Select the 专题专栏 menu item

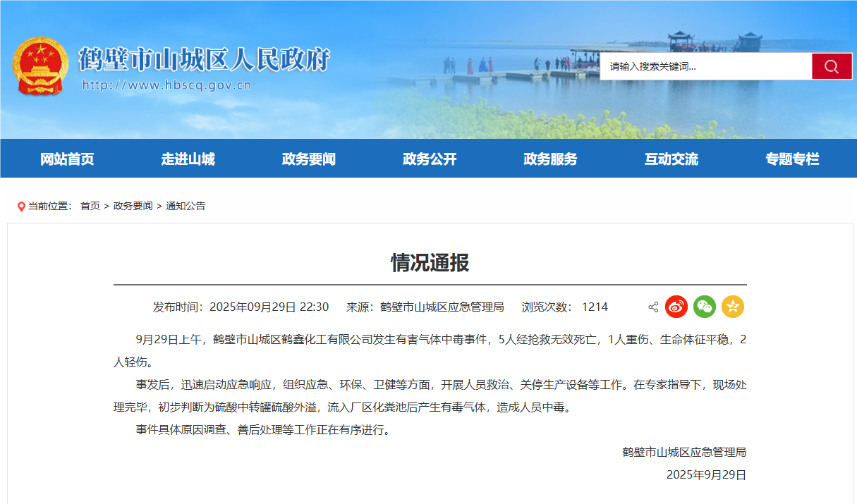(x=792, y=159)
